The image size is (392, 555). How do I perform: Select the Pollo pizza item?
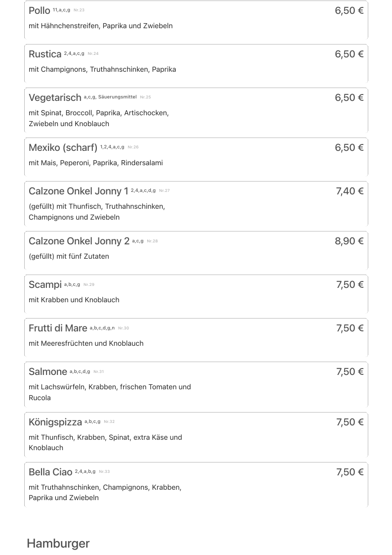point(40,11)
